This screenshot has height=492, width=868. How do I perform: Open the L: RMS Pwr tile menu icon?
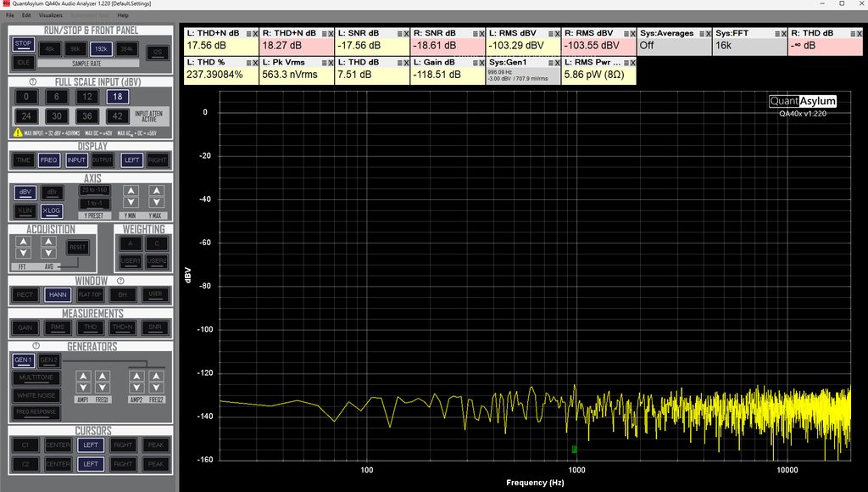(626, 63)
